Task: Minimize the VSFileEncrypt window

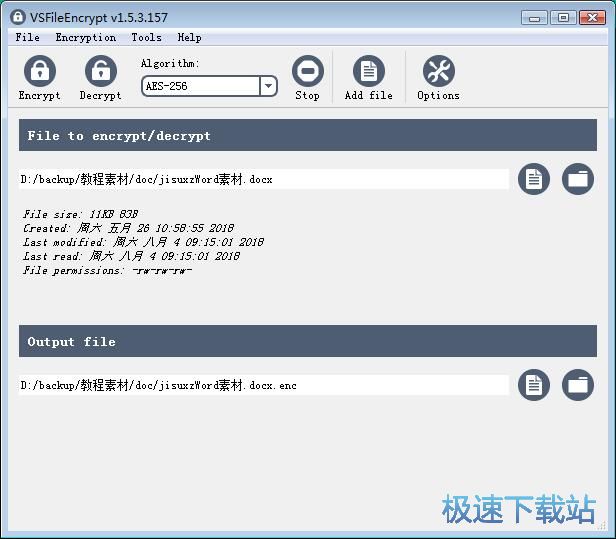Action: tap(534, 18)
